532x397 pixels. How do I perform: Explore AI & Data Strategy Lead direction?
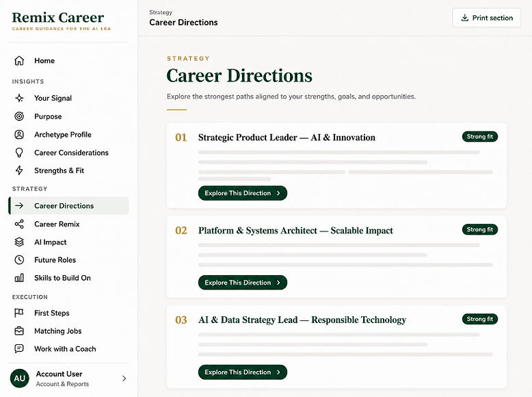tap(243, 372)
